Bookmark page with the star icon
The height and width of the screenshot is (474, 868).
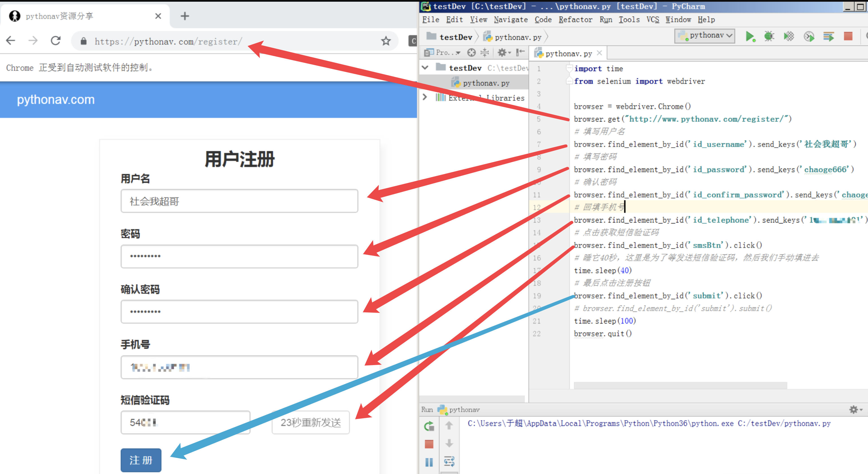click(x=386, y=41)
